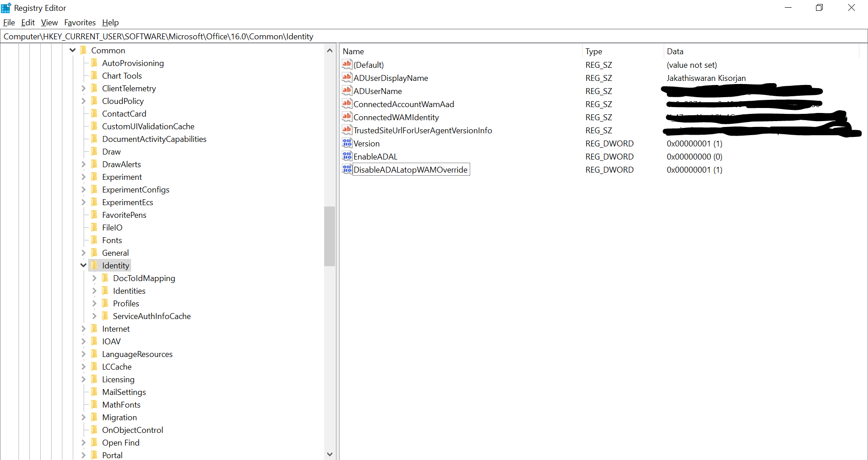Sort values by the Data column header

coord(761,51)
